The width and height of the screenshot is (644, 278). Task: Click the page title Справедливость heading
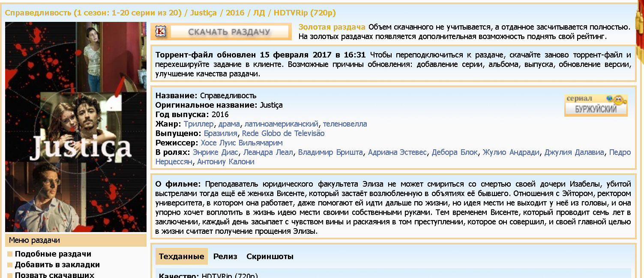(171, 12)
